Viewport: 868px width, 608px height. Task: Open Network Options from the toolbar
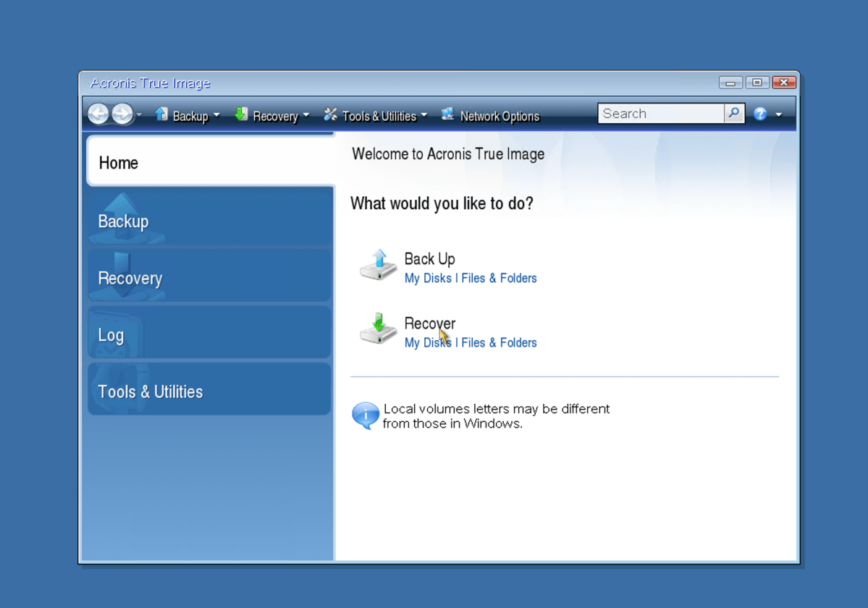(x=500, y=117)
